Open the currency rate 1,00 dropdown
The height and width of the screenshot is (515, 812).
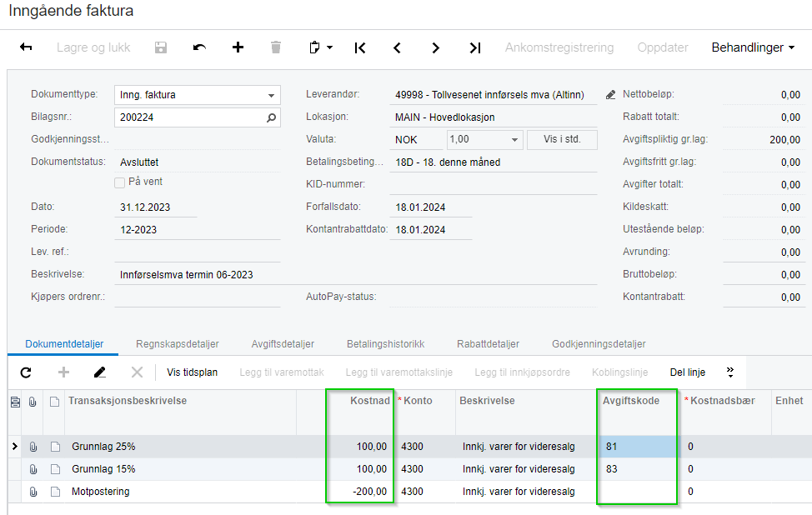point(514,140)
